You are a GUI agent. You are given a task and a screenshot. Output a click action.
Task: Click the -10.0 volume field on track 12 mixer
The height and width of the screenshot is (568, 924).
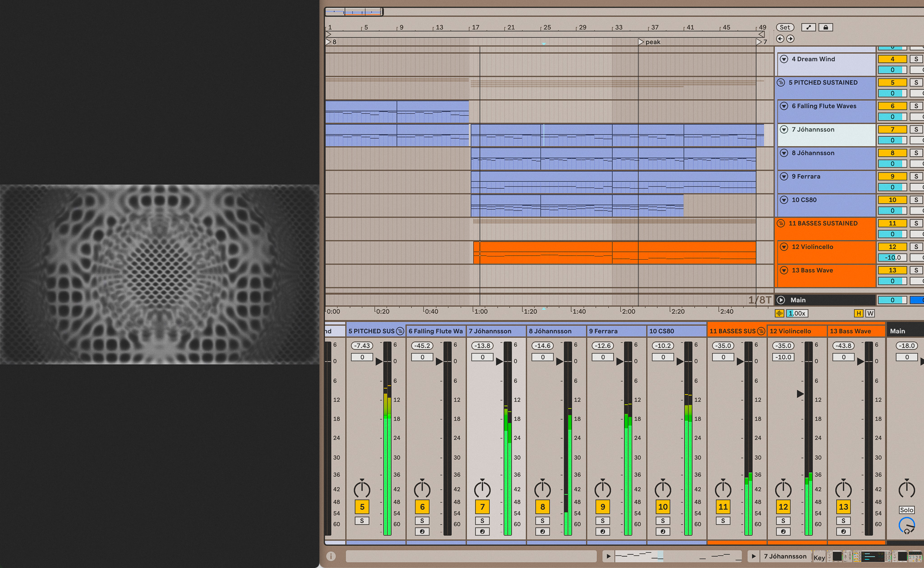pos(783,357)
